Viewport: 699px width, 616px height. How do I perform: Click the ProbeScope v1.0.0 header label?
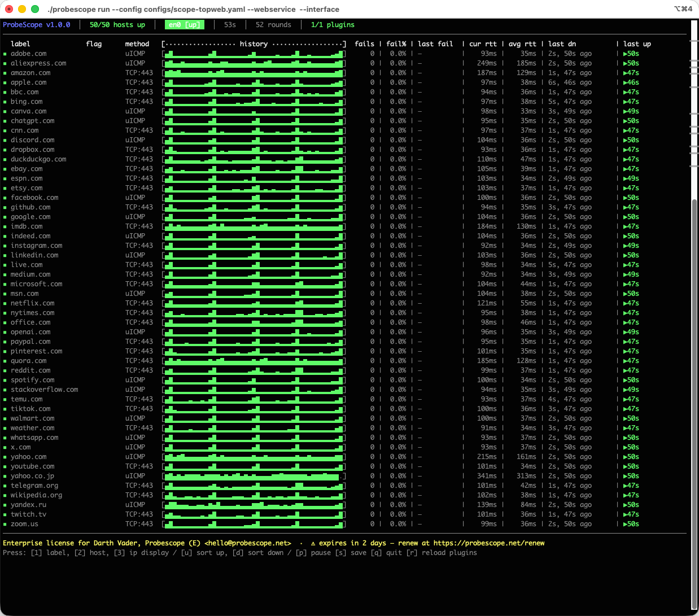point(37,25)
